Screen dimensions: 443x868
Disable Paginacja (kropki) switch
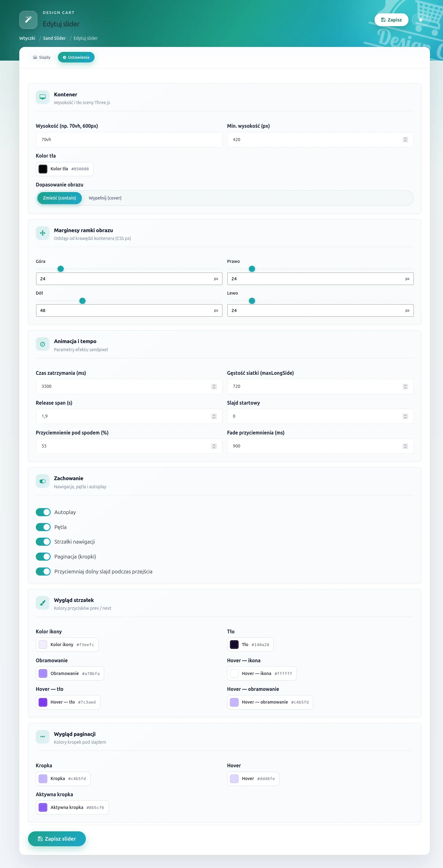(x=43, y=557)
